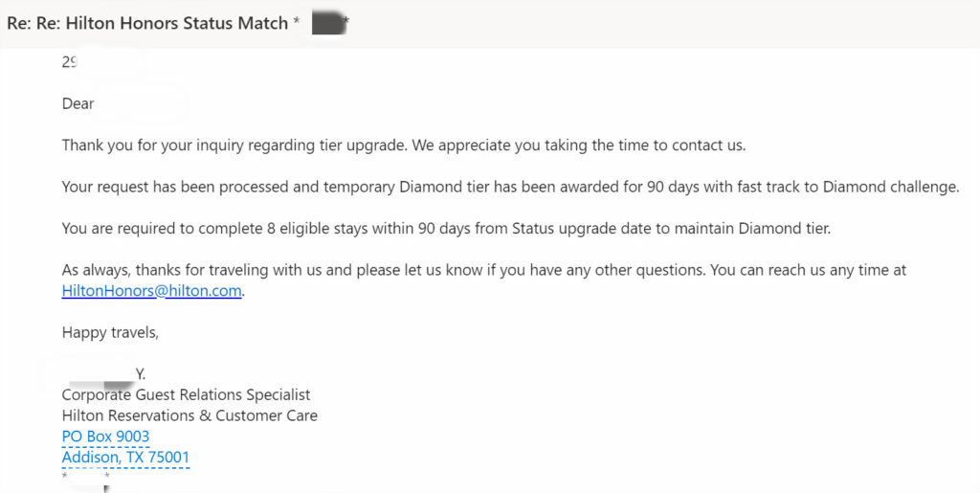Viewport: 980px width, 493px height.
Task: Click the PO Box 9003 address link
Action: coord(105,437)
